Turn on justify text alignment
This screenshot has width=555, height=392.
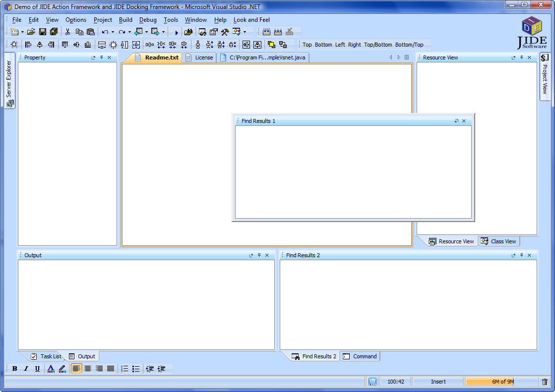click(111, 369)
